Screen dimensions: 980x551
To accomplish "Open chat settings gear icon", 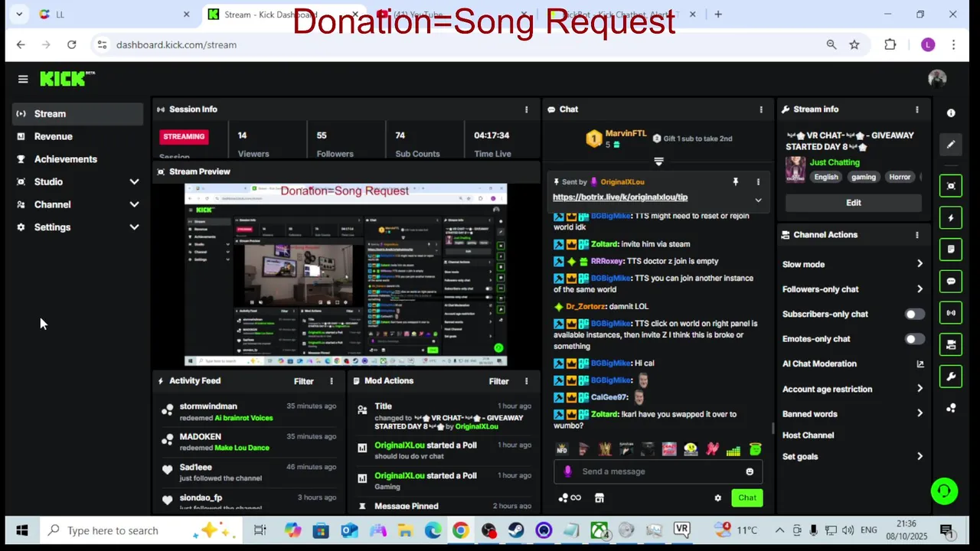I will coord(717,498).
